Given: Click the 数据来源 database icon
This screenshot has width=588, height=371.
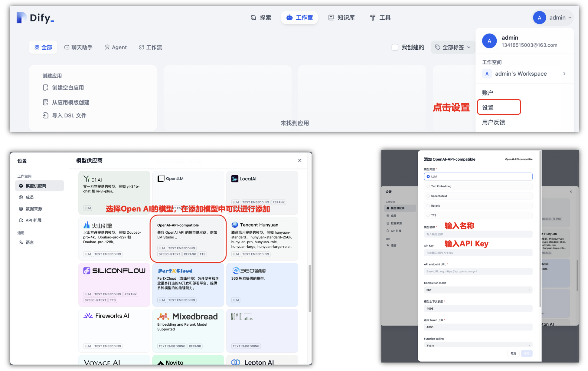Looking at the screenshot, I should 21,209.
